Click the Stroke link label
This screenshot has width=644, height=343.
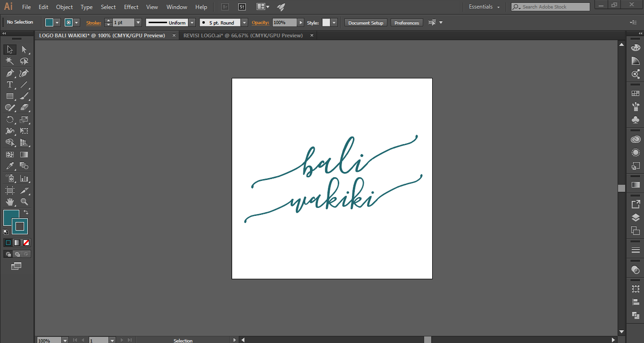[93, 23]
